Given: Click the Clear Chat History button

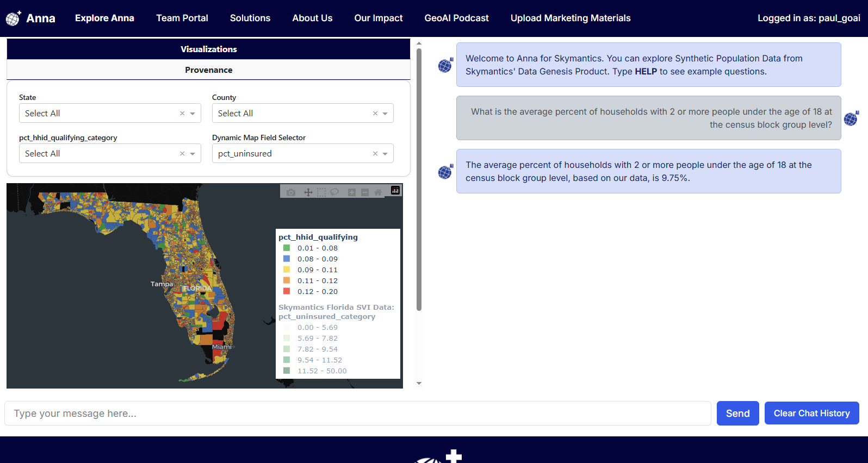Looking at the screenshot, I should 811,414.
